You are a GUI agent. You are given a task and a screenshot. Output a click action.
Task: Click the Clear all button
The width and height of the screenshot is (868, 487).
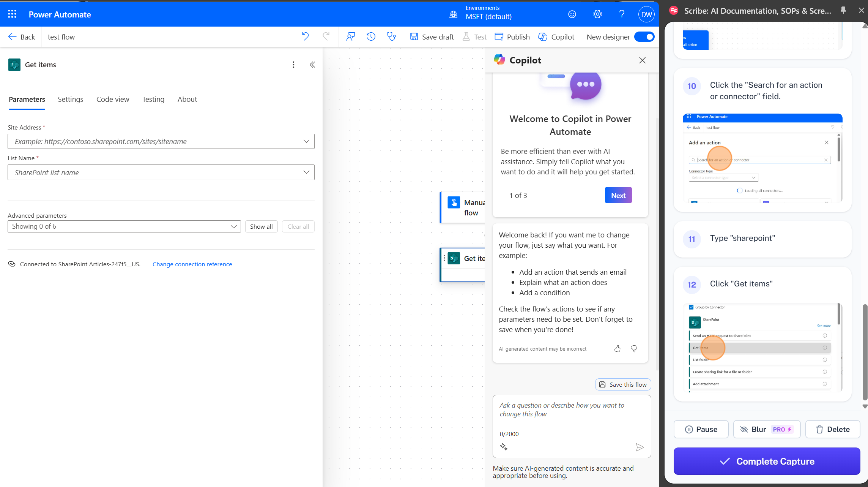(298, 226)
